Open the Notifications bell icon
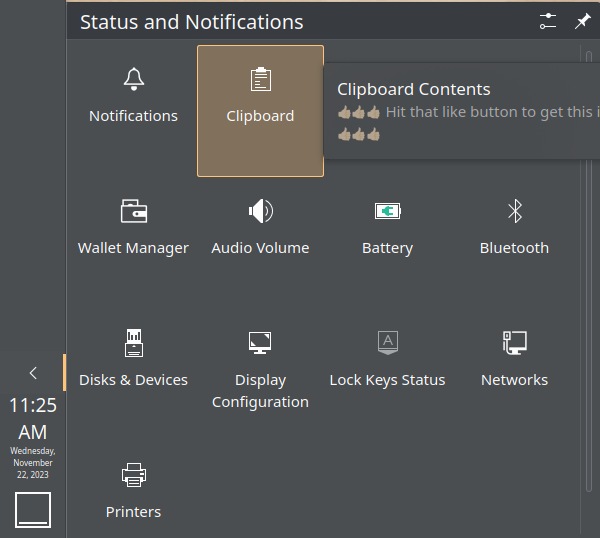 [134, 79]
